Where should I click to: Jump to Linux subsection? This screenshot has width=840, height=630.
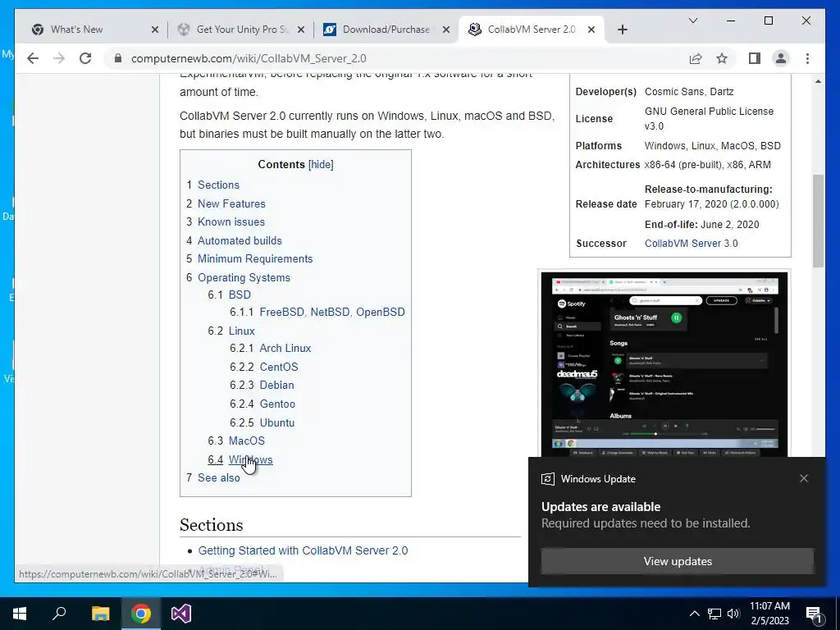(x=242, y=331)
